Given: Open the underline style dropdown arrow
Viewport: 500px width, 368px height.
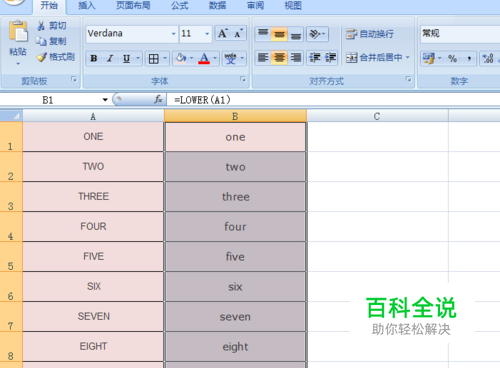Looking at the screenshot, I should click(138, 59).
